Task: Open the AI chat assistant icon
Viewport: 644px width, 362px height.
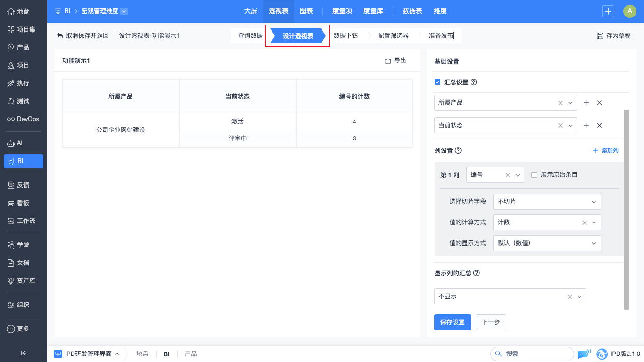Action: 583,354
